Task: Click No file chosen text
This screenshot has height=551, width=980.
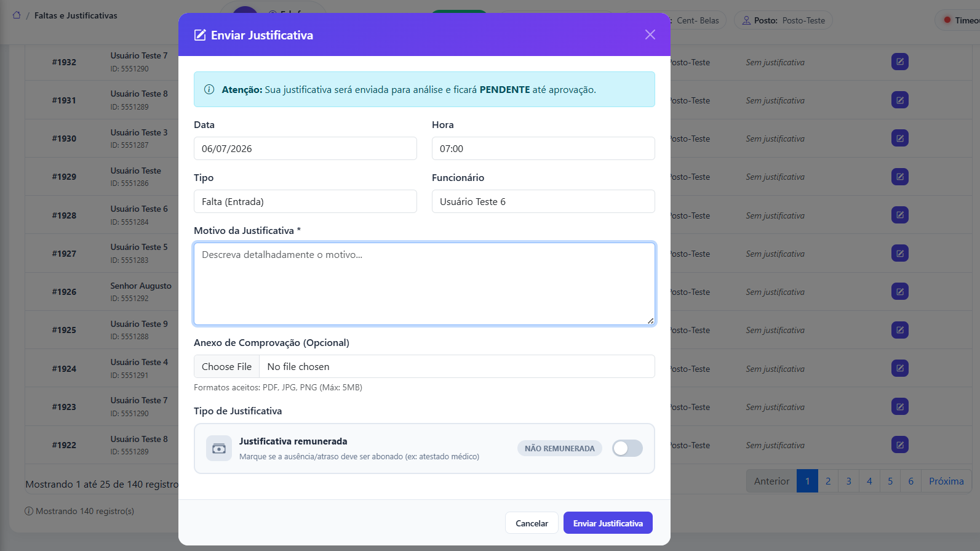Action: pos(298,366)
